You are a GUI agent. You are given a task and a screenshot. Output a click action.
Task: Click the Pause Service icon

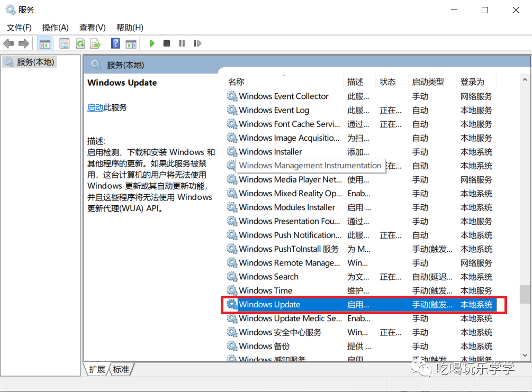coord(182,43)
